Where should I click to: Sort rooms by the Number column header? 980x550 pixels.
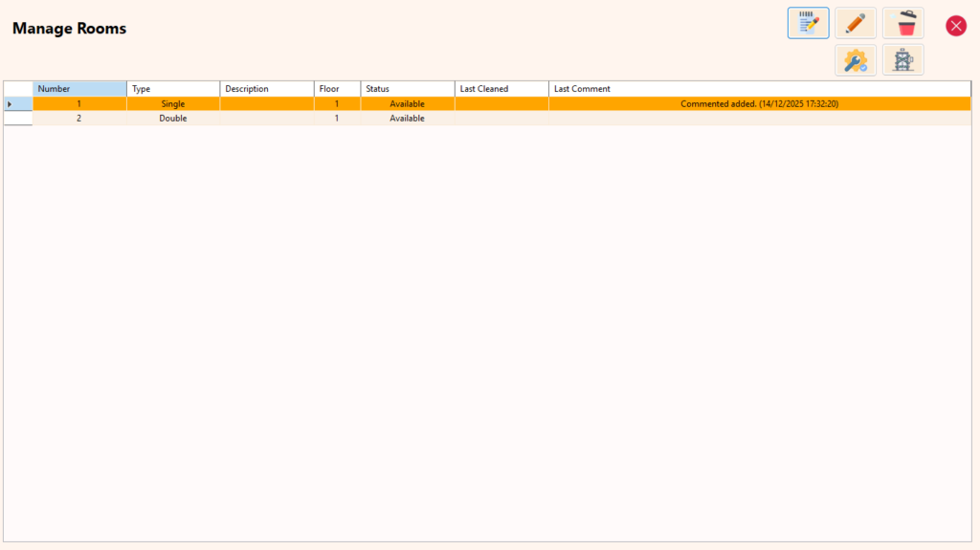tap(79, 89)
